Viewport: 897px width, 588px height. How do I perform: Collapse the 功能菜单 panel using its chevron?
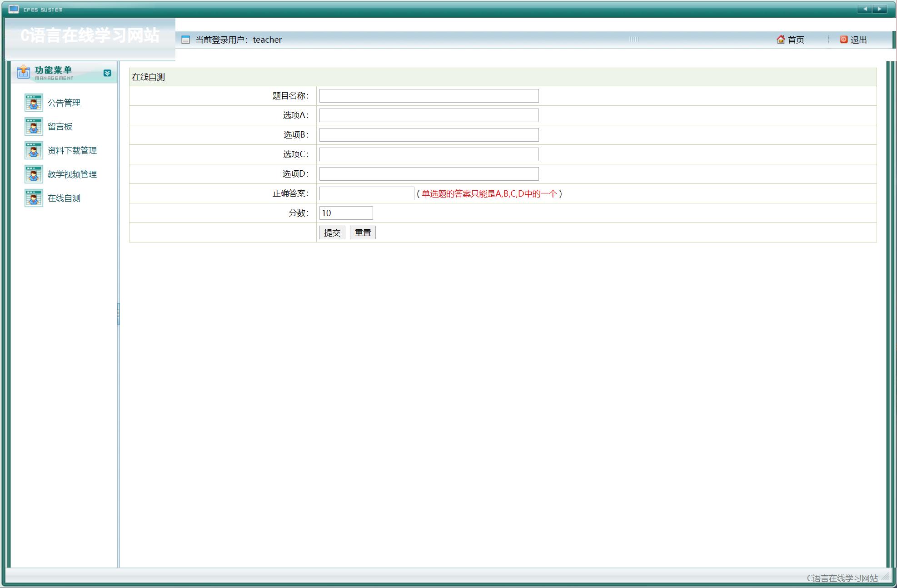pyautogui.click(x=107, y=73)
